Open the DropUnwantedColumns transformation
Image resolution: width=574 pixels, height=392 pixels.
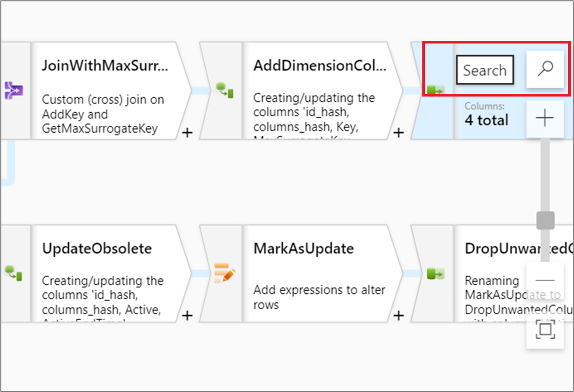point(493,248)
